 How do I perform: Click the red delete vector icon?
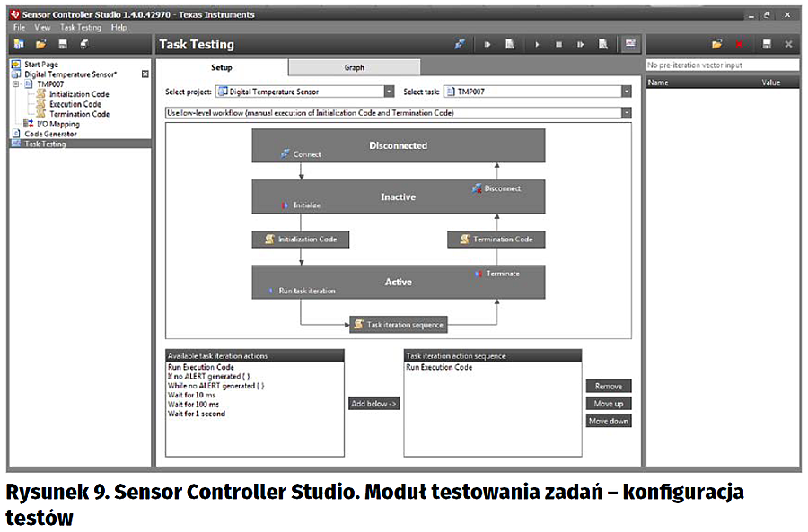pyautogui.click(x=739, y=44)
